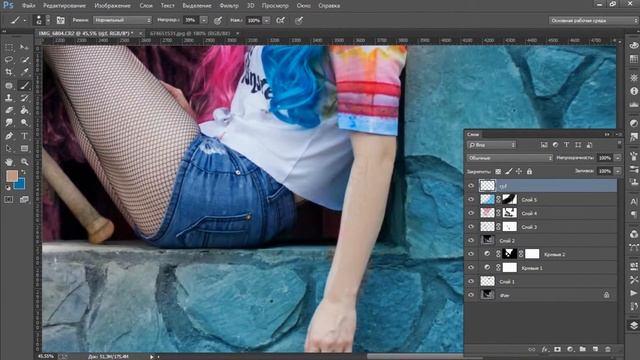
Task: Lock transparent pixels in Layers panel
Action: point(498,171)
